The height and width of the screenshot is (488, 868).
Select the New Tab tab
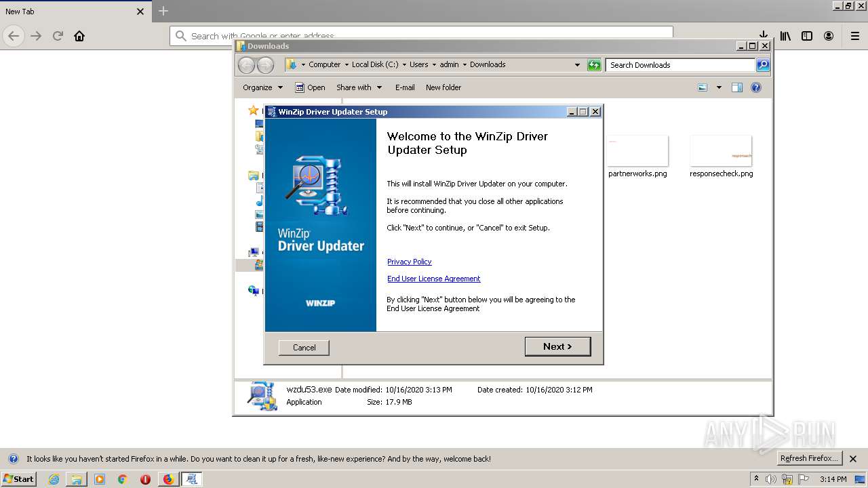coord(75,12)
